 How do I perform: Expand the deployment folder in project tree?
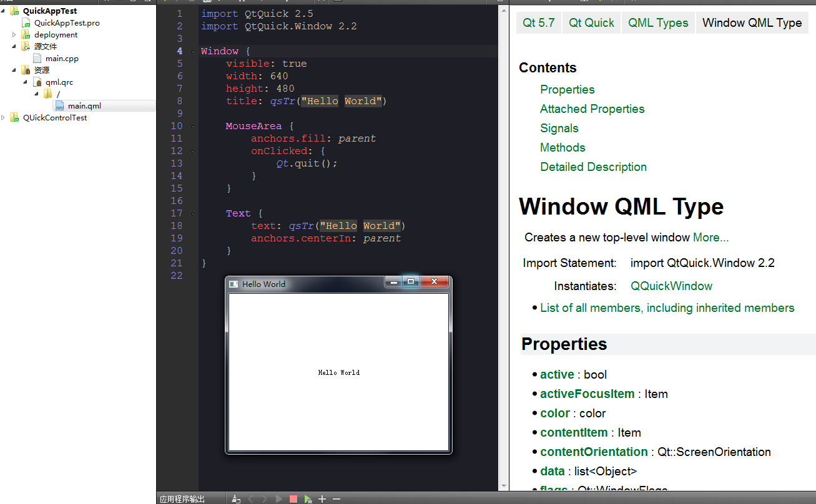pyautogui.click(x=14, y=35)
